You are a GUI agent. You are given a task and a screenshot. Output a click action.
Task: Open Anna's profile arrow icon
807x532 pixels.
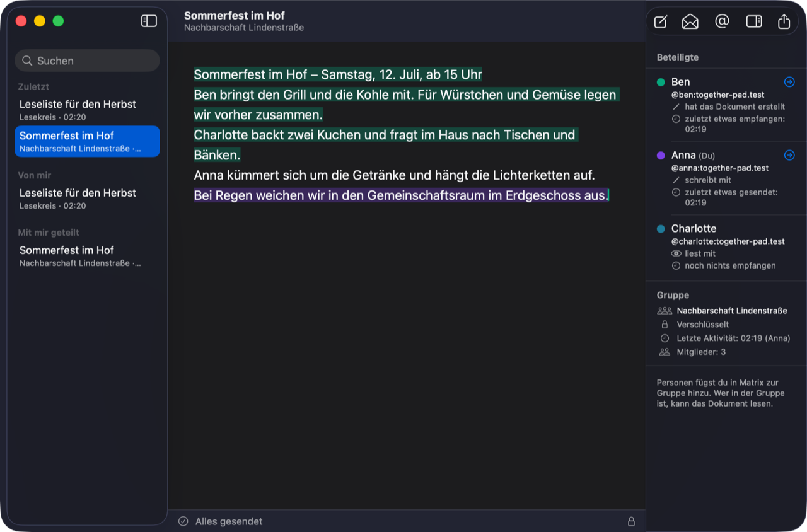pyautogui.click(x=789, y=155)
